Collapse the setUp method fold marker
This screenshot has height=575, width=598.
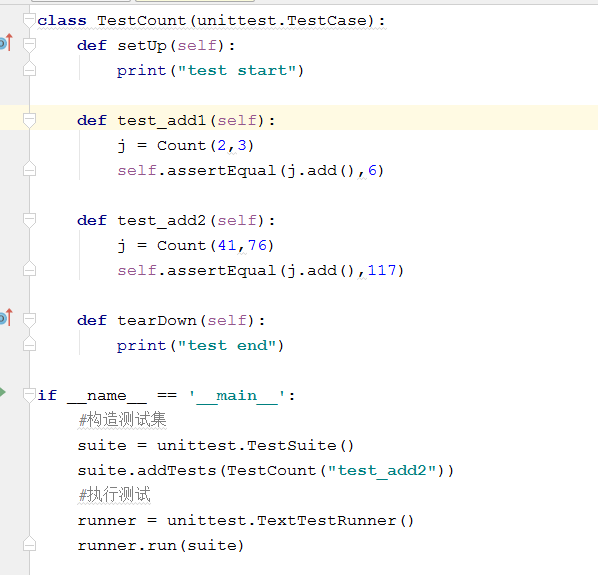(29, 45)
